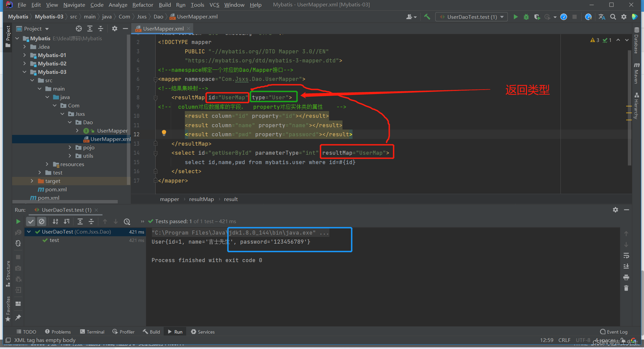Open the Refactor menu
Image resolution: width=644 pixels, height=349 pixels.
tap(143, 5)
